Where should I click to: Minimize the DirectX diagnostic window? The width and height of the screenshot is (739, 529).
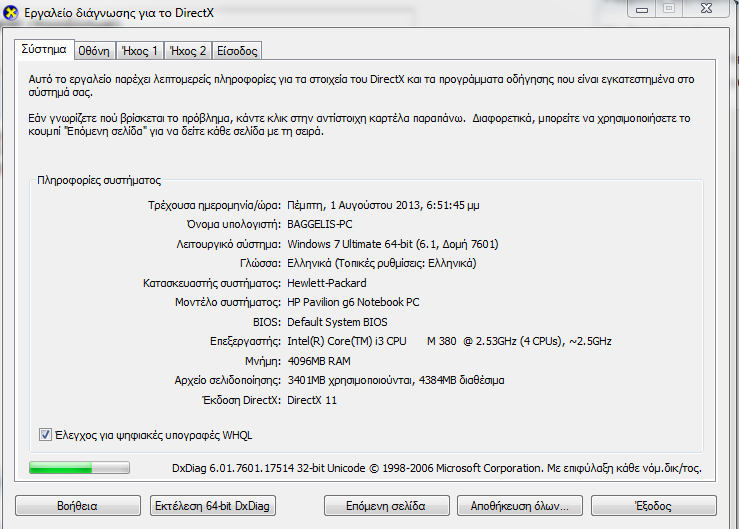[x=641, y=9]
